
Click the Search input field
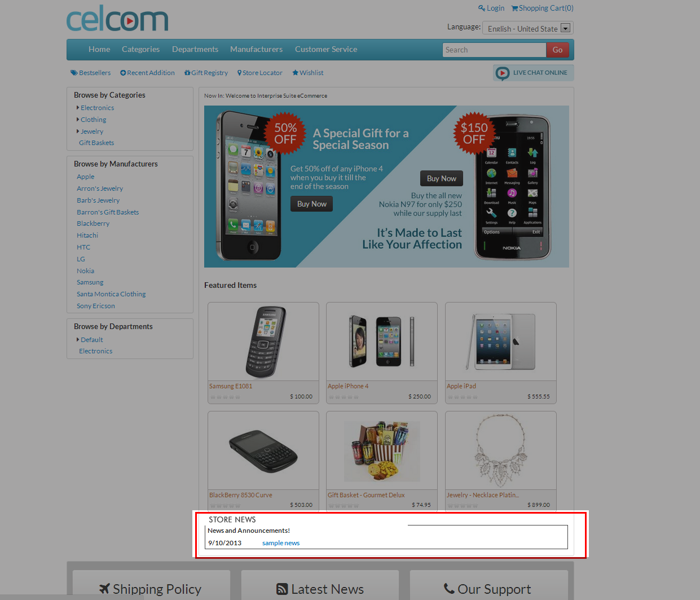(x=495, y=50)
